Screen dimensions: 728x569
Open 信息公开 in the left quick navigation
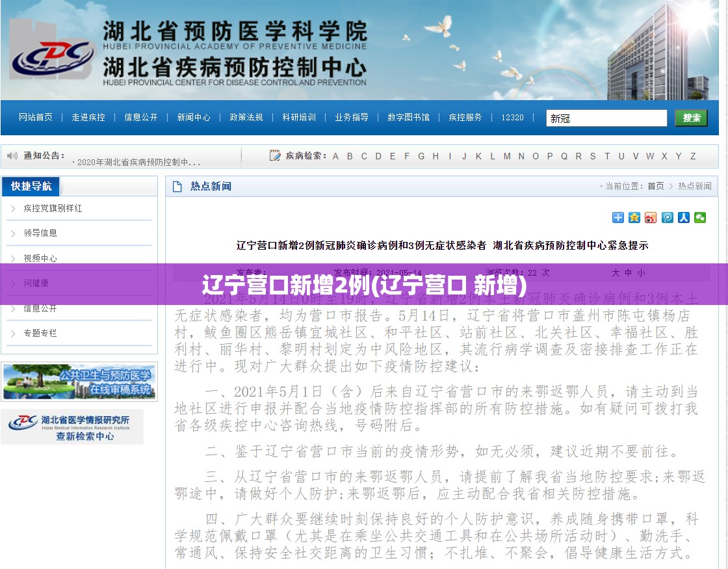click(40, 308)
